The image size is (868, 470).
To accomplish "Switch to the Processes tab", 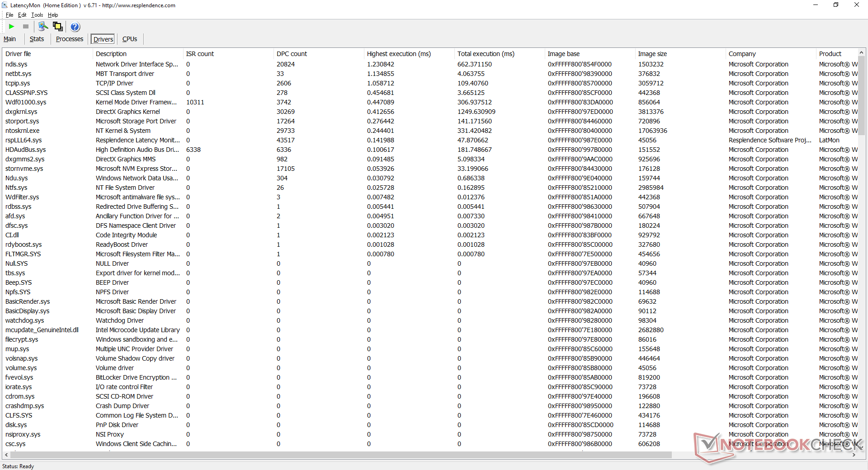I will tap(70, 39).
